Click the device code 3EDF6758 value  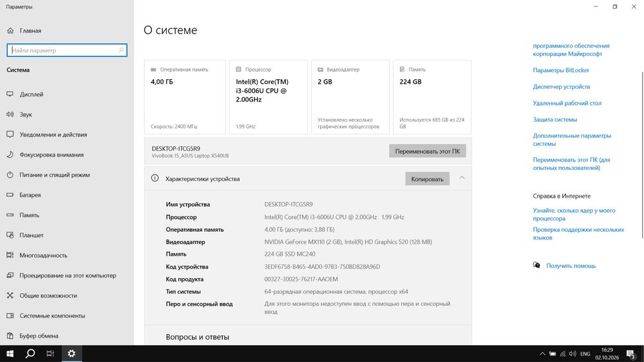[322, 267]
